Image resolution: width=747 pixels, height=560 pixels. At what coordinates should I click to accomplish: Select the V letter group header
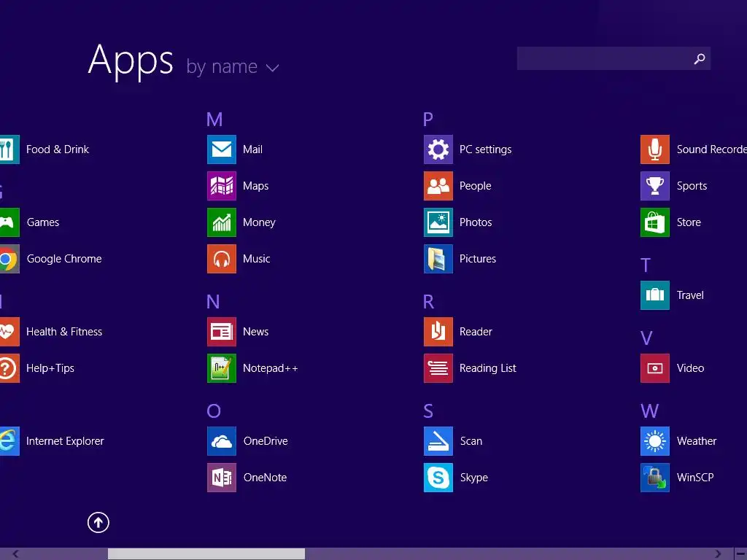coord(646,338)
